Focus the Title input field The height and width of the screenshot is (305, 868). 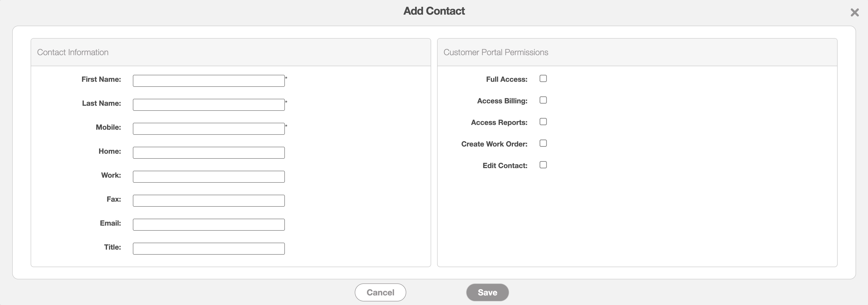click(x=209, y=249)
